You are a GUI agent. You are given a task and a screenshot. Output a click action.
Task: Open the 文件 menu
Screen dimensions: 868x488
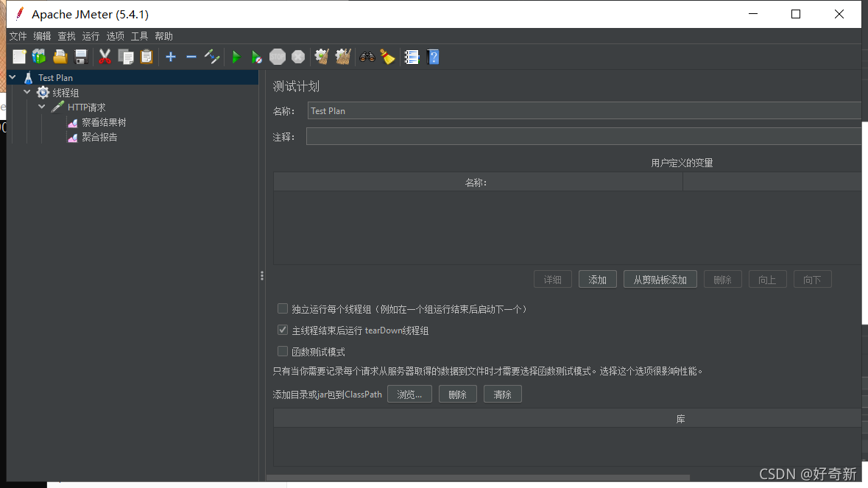18,36
